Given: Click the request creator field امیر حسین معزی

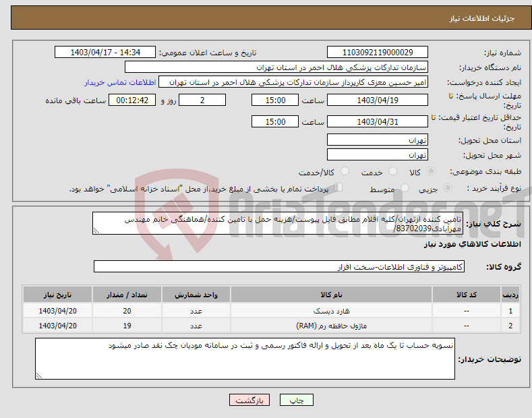Looking at the screenshot, I should point(293,82).
